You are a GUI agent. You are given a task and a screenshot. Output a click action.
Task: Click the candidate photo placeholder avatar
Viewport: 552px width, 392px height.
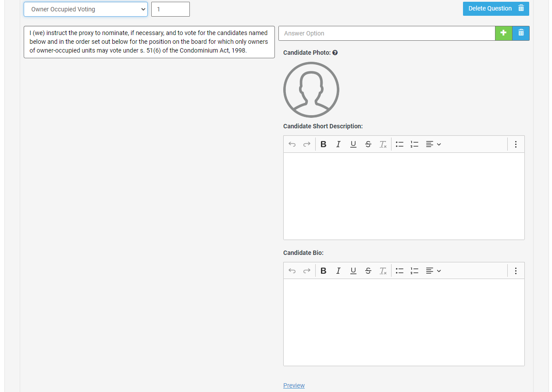(x=311, y=90)
